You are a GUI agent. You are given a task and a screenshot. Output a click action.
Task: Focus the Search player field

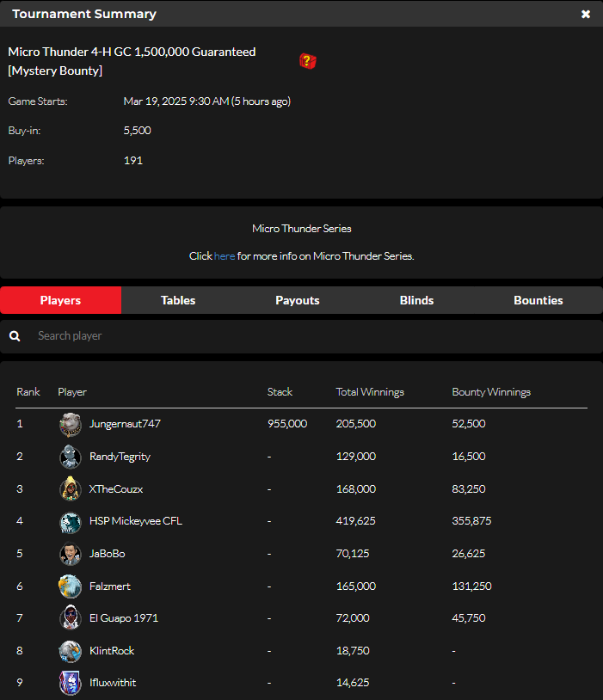click(x=301, y=336)
